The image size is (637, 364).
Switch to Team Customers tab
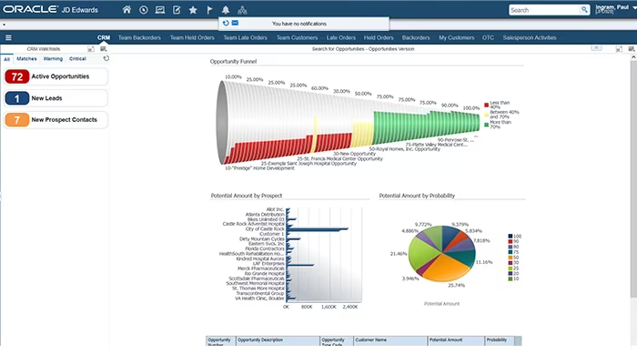(297, 38)
